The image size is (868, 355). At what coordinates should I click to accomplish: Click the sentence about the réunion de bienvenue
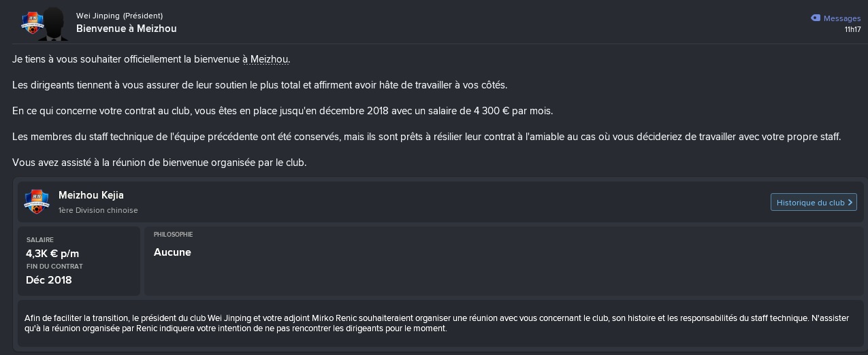(159, 163)
